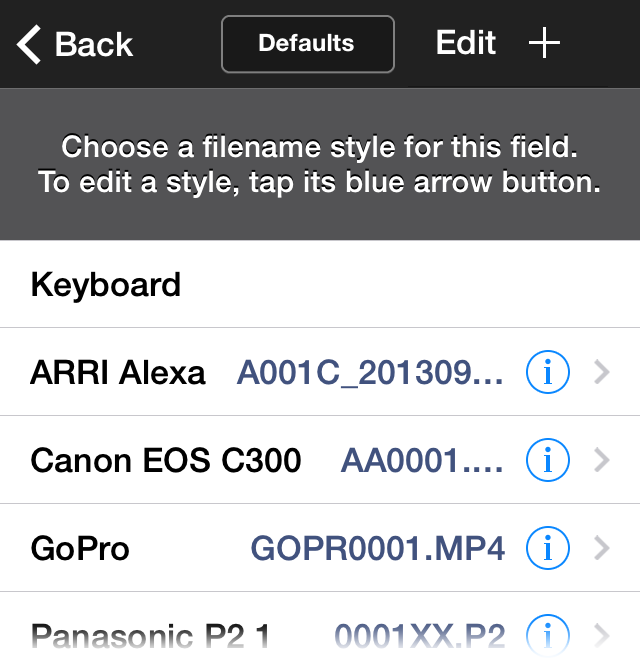Click the Defaults button
640x670 pixels.
pyautogui.click(x=308, y=44)
